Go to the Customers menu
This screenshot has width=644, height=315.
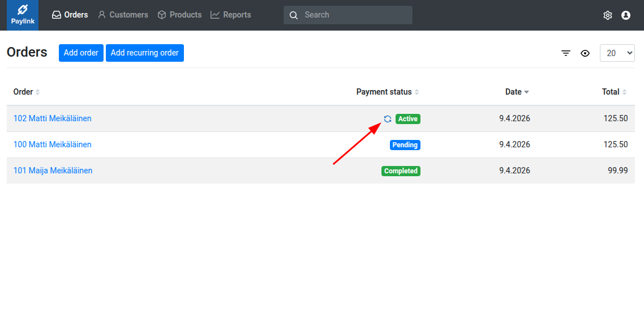(x=123, y=15)
